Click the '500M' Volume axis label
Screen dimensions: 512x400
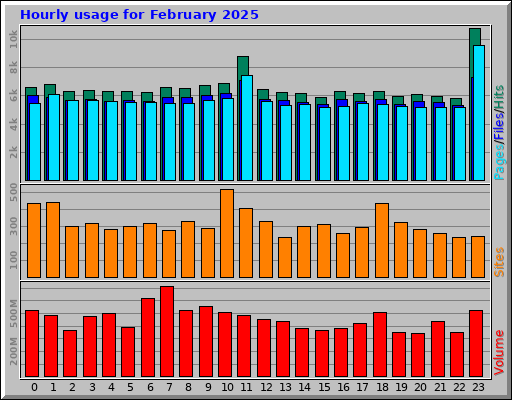coord(13,313)
